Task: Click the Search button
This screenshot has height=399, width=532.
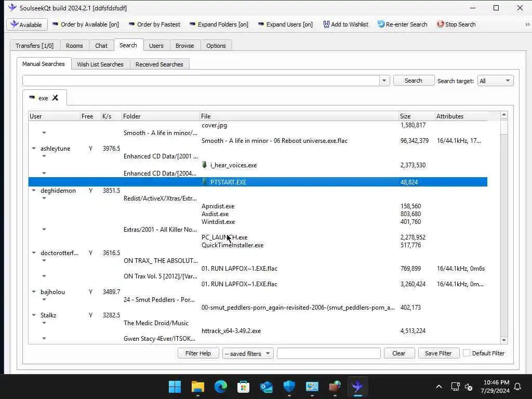Action: coord(414,81)
